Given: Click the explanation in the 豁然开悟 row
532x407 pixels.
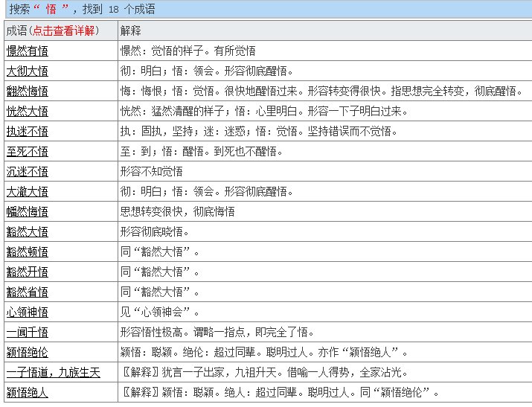Looking at the screenshot, I should tap(160, 272).
